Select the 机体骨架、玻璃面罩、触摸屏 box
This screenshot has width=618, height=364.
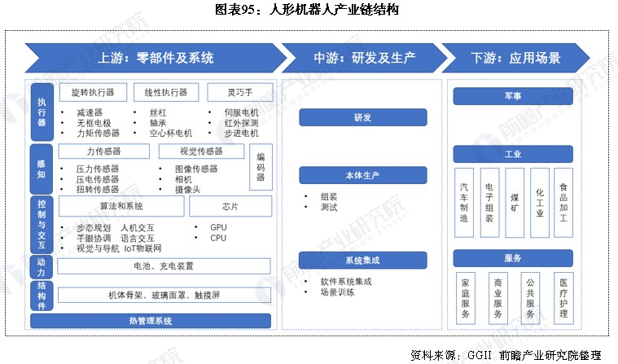[164, 296]
